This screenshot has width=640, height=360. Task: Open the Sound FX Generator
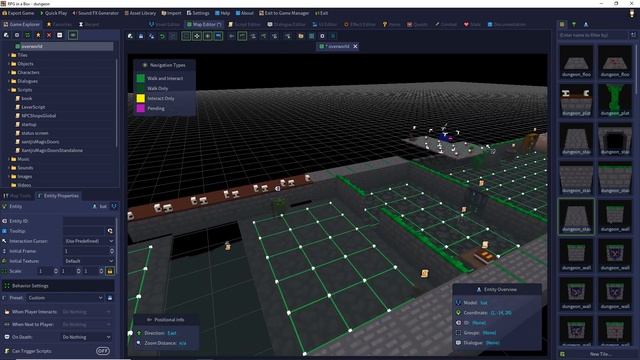click(x=96, y=13)
